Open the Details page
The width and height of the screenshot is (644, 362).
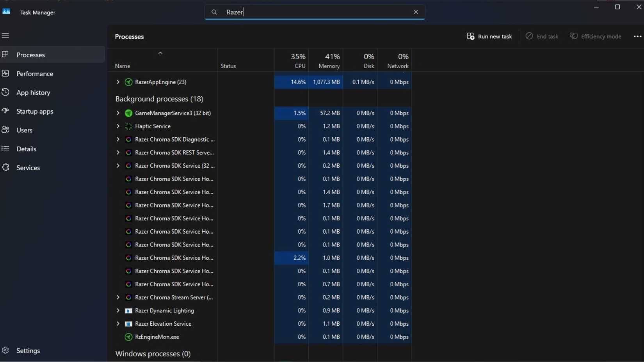26,149
